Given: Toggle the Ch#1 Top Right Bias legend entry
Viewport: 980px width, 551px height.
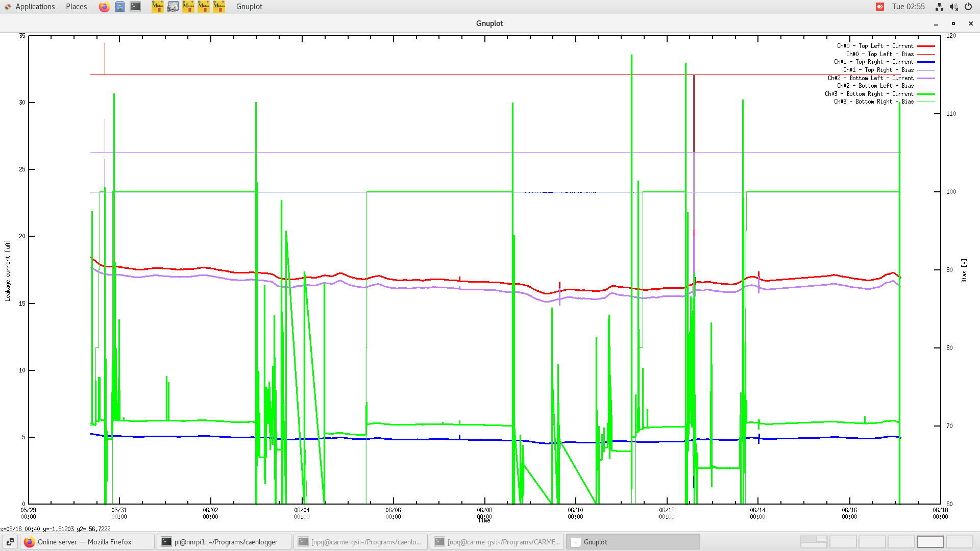Looking at the screenshot, I should [878, 70].
